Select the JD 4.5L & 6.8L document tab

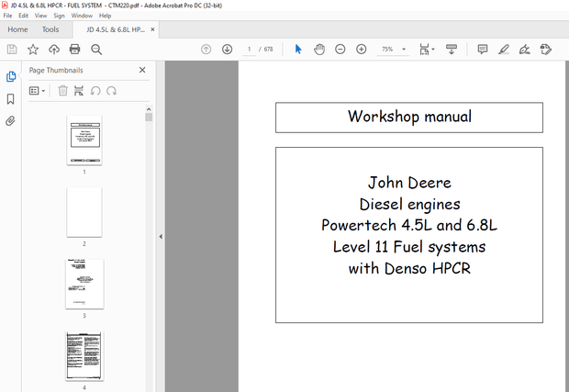click(x=116, y=29)
